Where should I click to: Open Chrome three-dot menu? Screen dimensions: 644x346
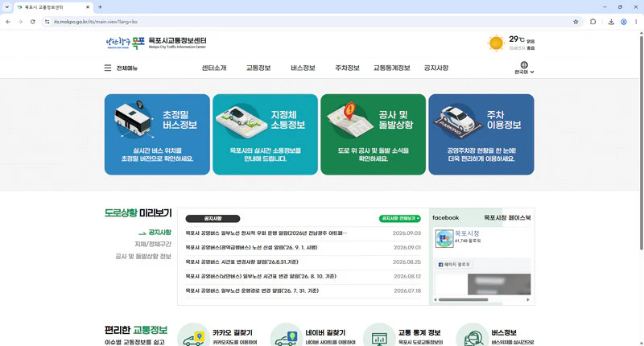636,22
